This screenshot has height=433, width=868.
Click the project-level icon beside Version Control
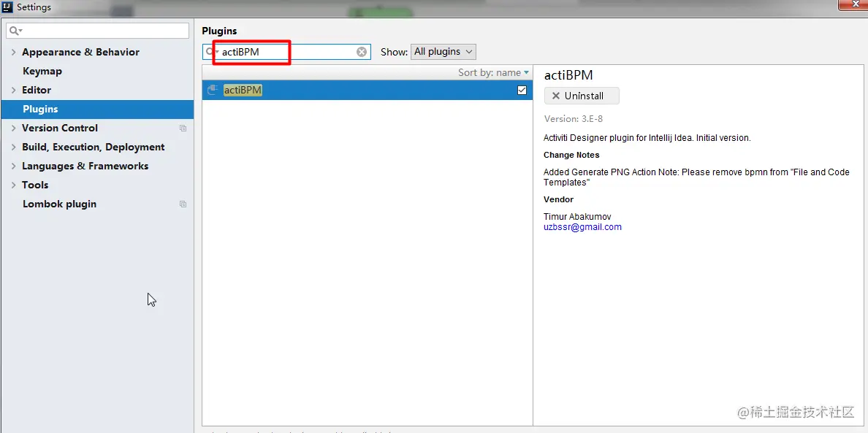tap(183, 129)
